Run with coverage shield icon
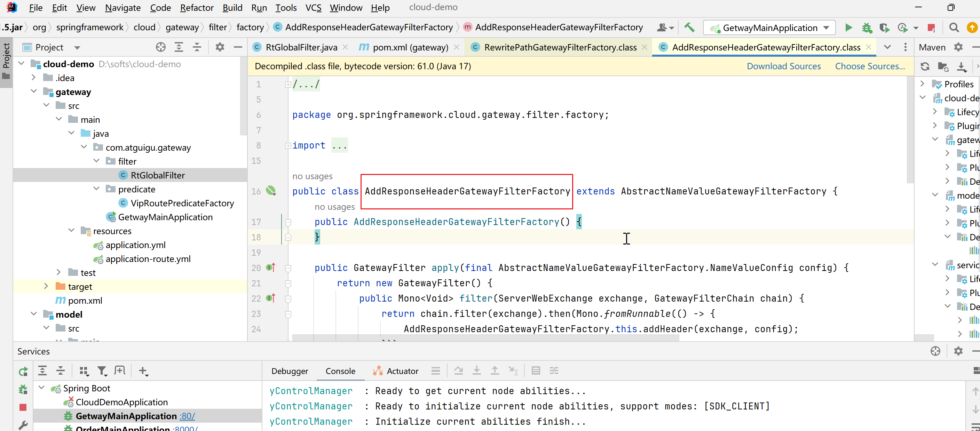 tap(884, 28)
